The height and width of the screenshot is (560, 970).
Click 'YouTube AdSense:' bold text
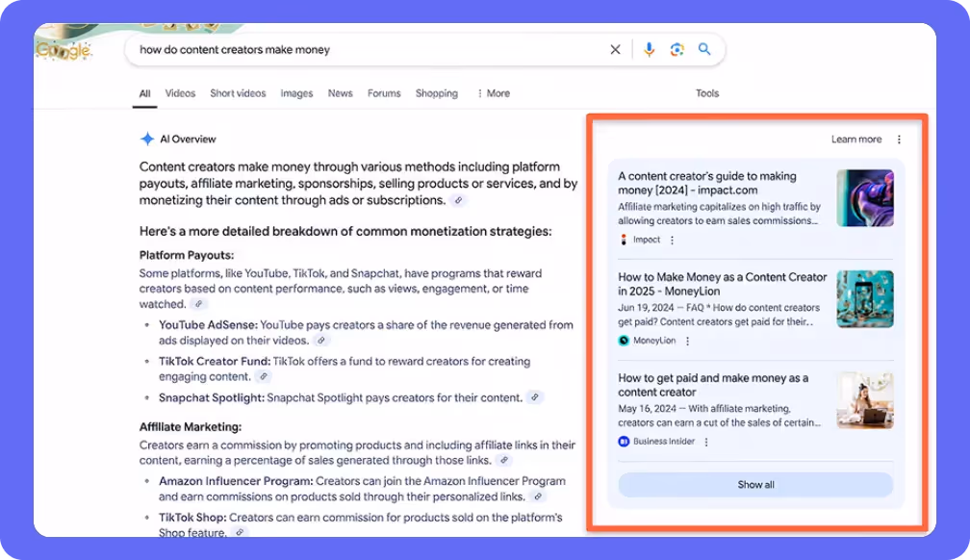208,325
